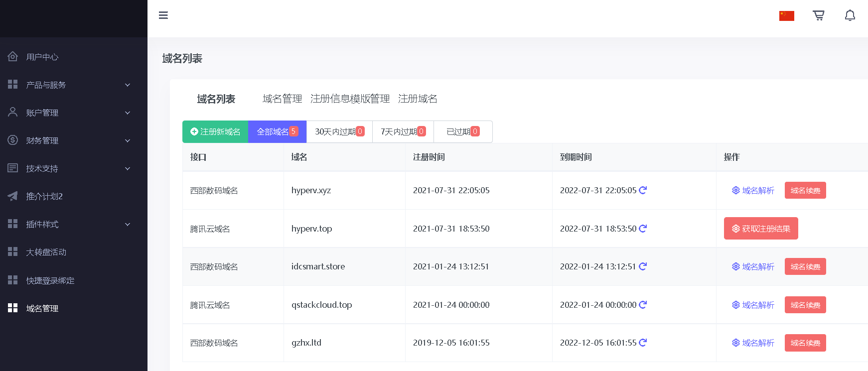This screenshot has width=868, height=371.
Task: Click the 财务管理 dollar coin icon
Action: pyautogui.click(x=13, y=140)
